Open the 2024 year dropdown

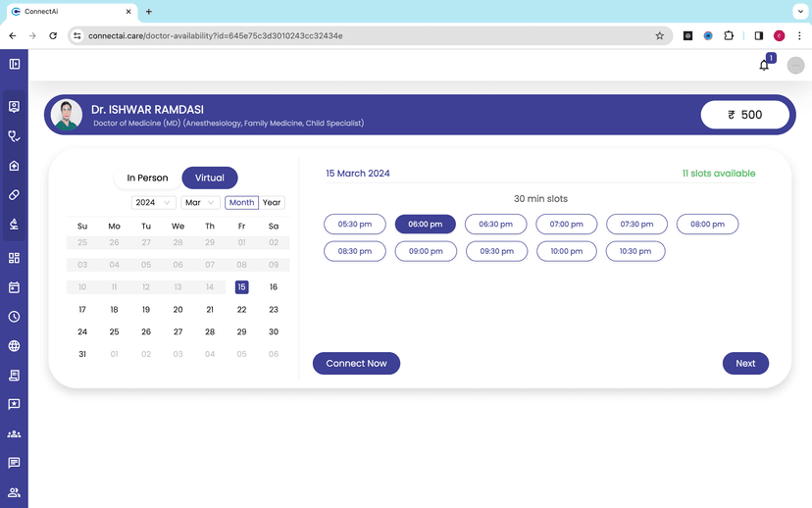[154, 203]
